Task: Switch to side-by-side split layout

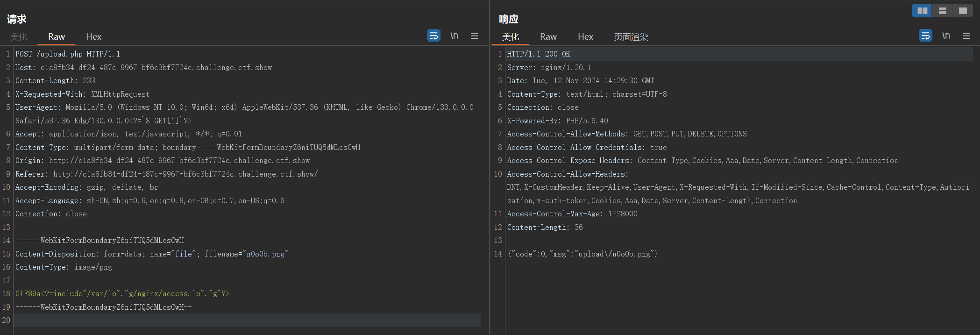Action: click(x=922, y=11)
